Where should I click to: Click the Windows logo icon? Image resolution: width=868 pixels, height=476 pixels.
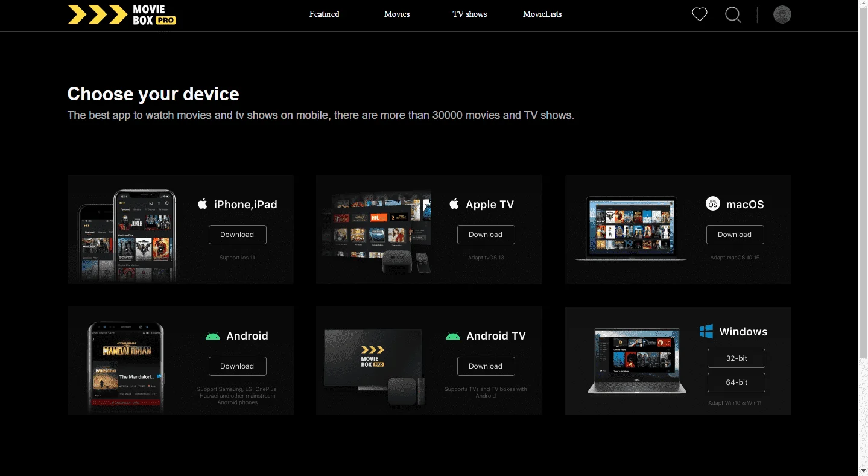(706, 331)
